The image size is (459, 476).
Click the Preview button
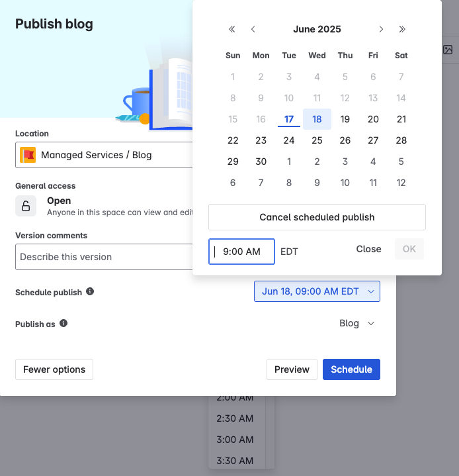(292, 369)
